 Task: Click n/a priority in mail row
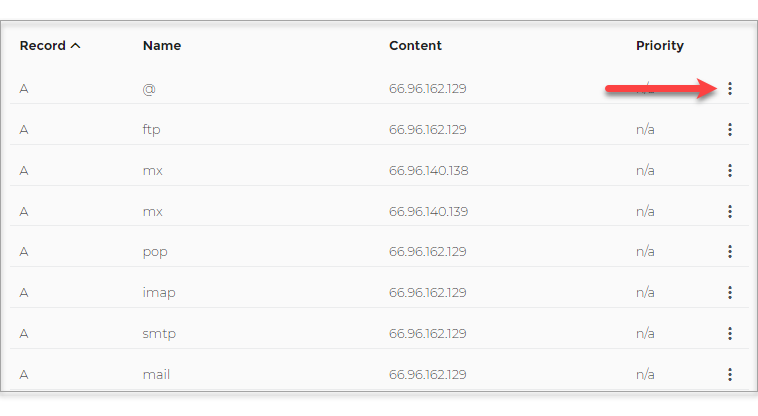pos(645,374)
